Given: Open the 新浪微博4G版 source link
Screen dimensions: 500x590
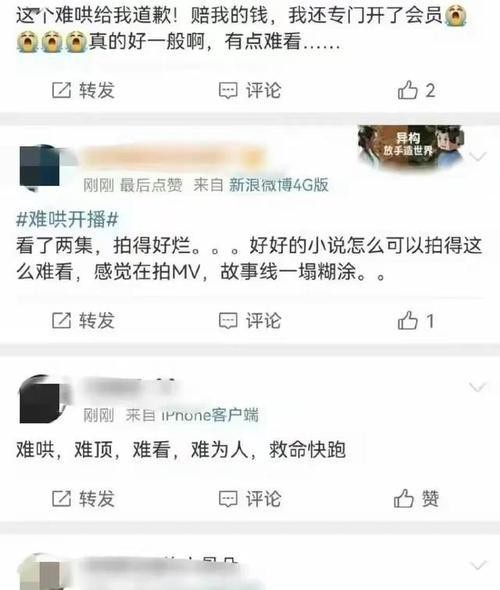Looking at the screenshot, I should 279,185.
